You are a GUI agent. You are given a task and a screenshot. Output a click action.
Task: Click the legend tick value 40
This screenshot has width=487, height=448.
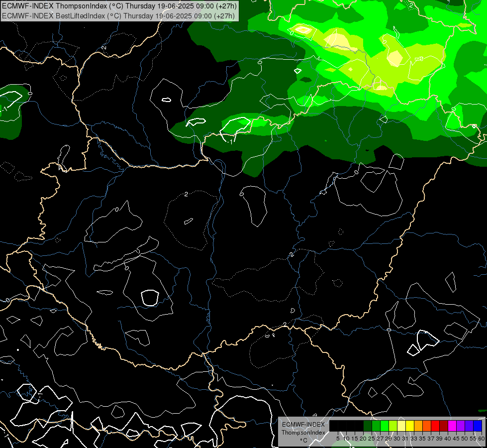click(448, 439)
